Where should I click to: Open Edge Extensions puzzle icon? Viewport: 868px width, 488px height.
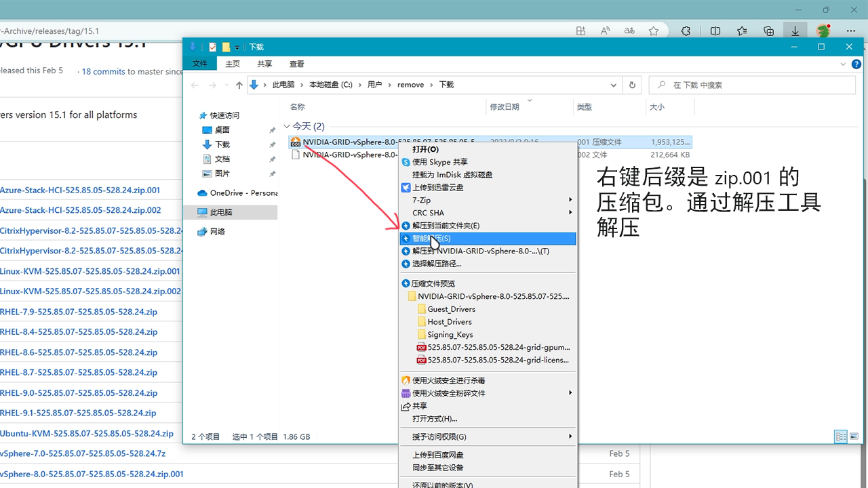tap(686, 31)
